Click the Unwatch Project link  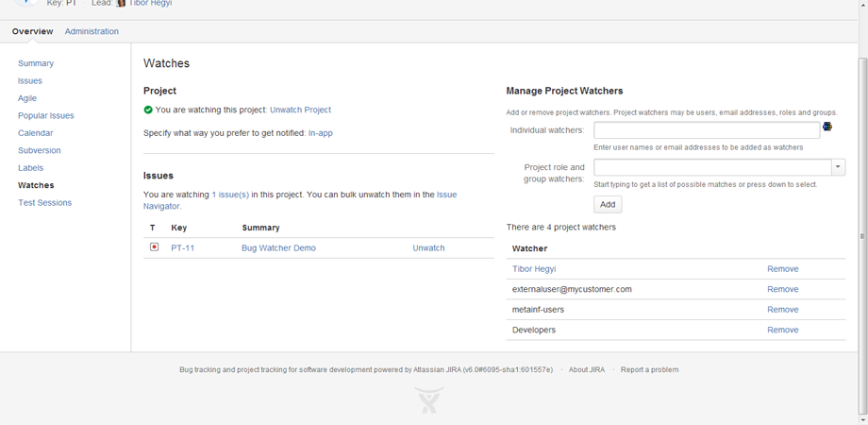(x=301, y=110)
